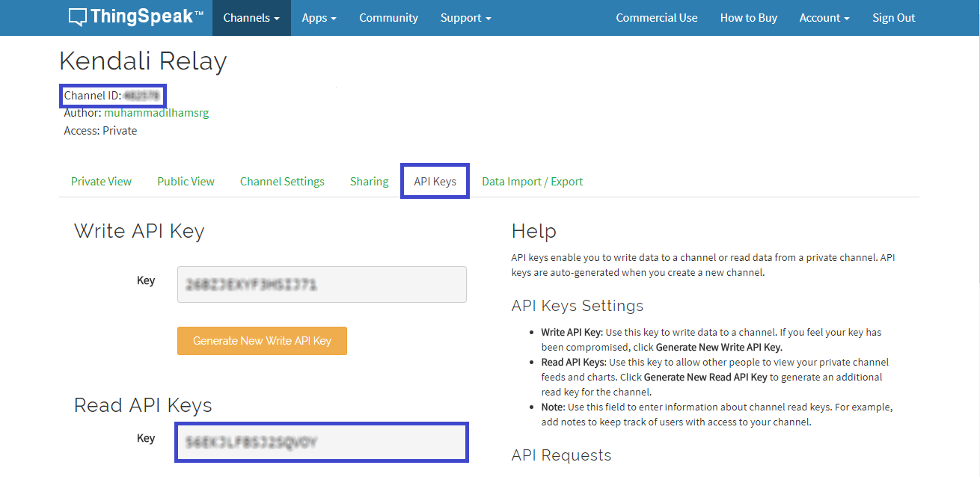Image resolution: width=980 pixels, height=477 pixels.
Task: Click the Write API Key field
Action: (322, 285)
